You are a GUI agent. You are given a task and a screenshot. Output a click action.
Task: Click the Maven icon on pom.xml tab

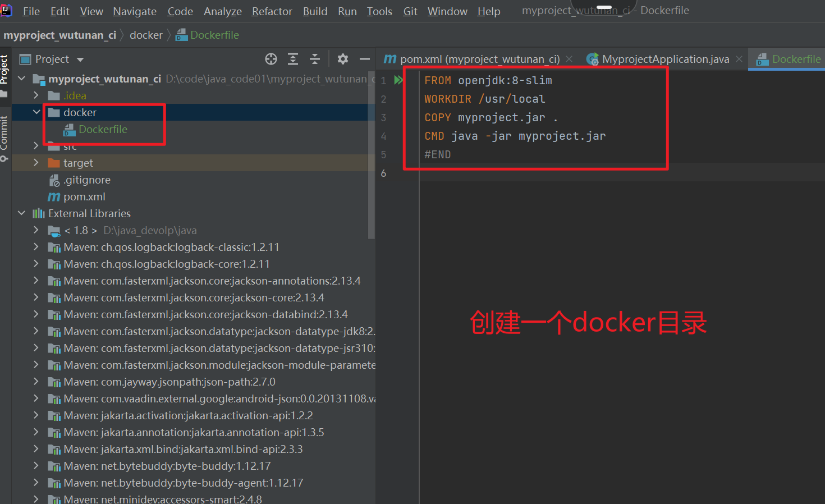(390, 59)
